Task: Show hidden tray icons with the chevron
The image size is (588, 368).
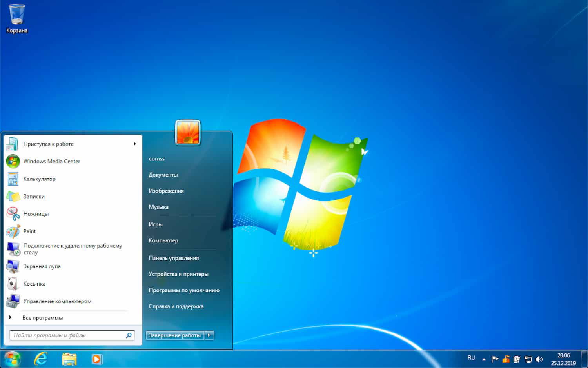Action: click(x=485, y=359)
